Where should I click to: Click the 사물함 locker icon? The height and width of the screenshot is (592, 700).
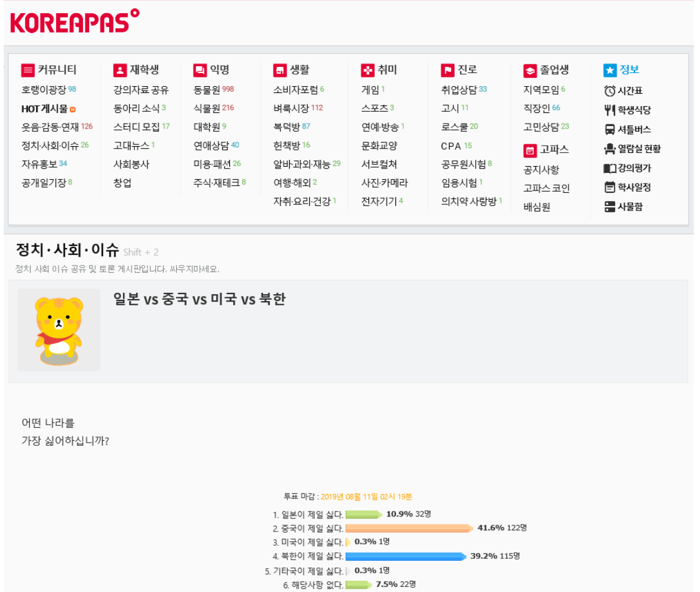tap(609, 207)
